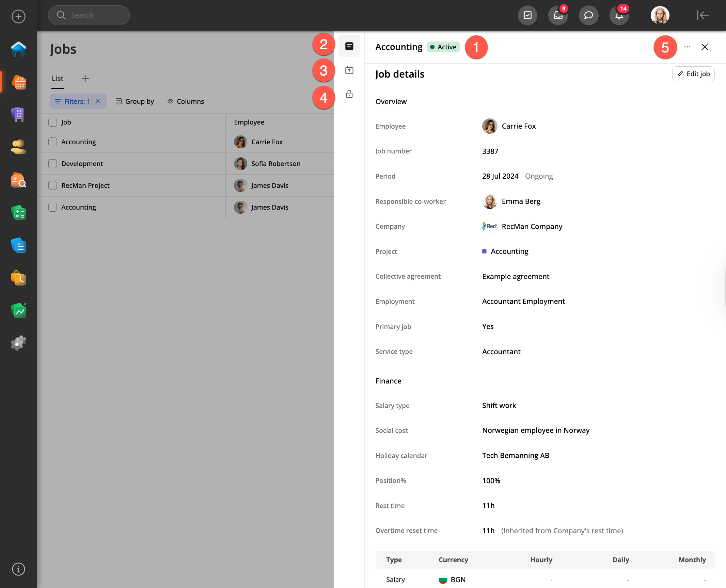
Task: Open the chat messages icon
Action: [588, 15]
